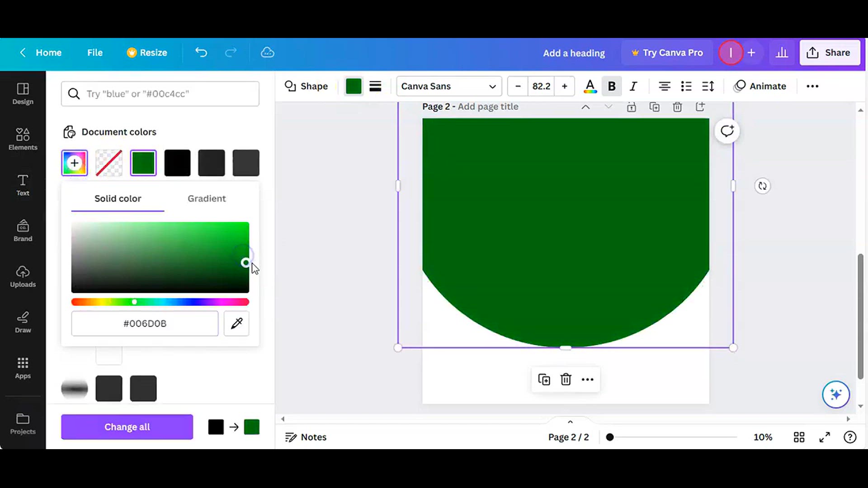Click Try Canva Pro
Viewport: 868px width, 488px height.
[667, 53]
